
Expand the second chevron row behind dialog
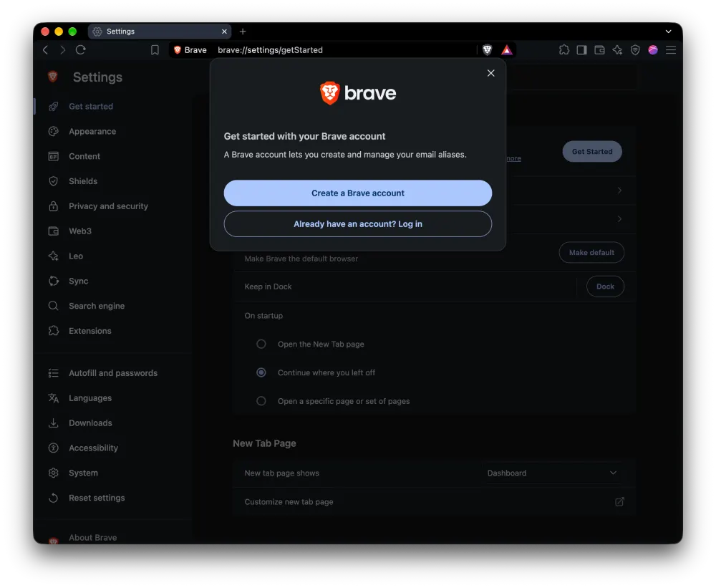coord(619,219)
